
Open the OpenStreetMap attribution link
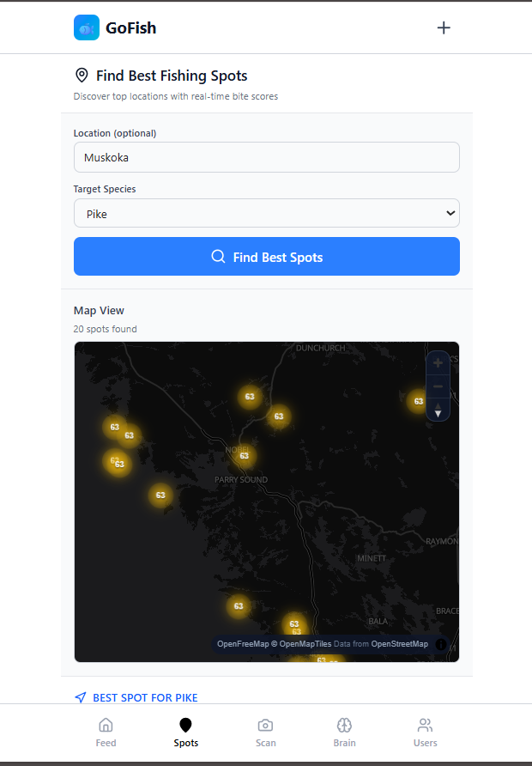coord(399,644)
